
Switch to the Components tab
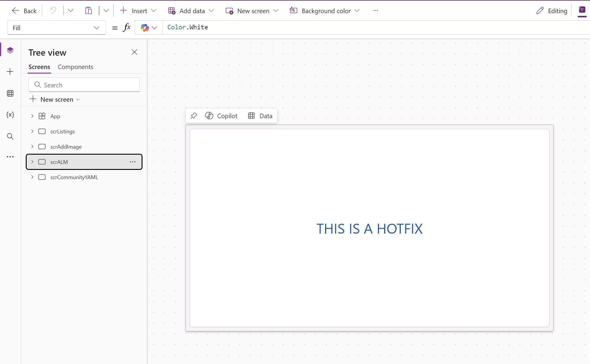pos(75,67)
